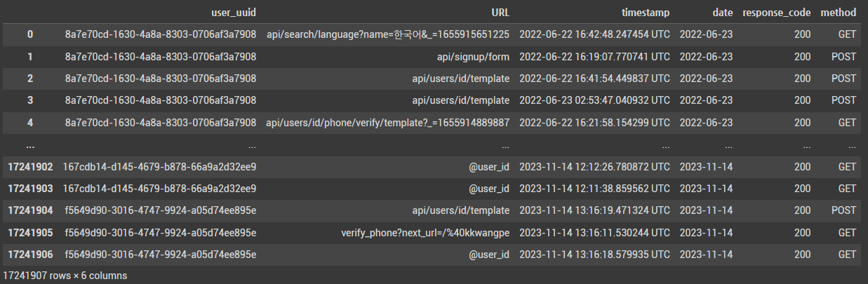Select row index 0
The height and width of the screenshot is (284, 868).
(30, 34)
